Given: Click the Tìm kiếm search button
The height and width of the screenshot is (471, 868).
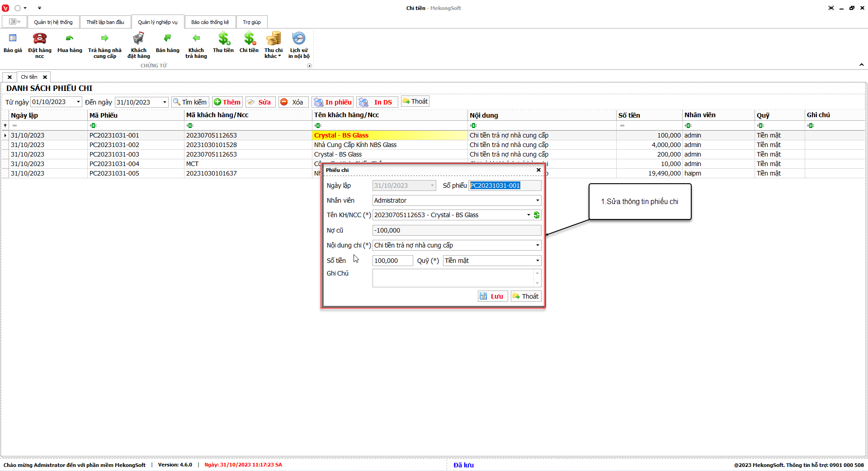Looking at the screenshot, I should [190, 102].
